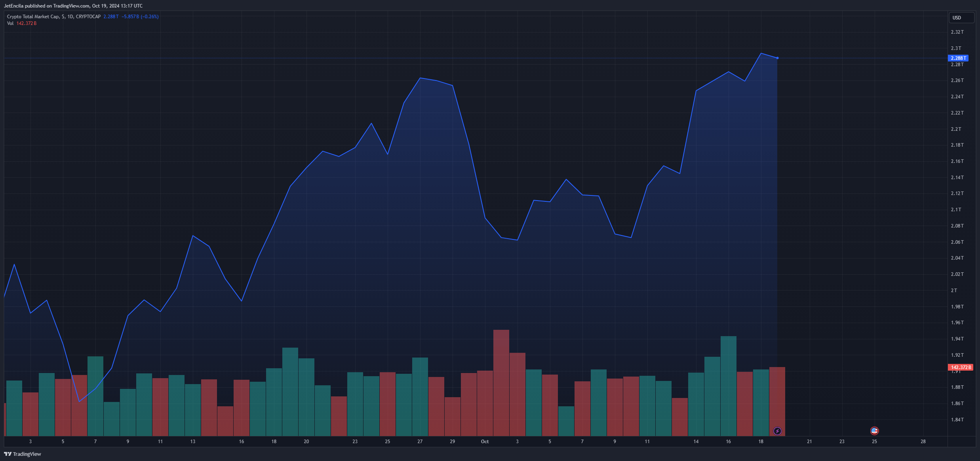The height and width of the screenshot is (461, 980).
Task: Click the 2.32T price axis label
Action: pyautogui.click(x=957, y=32)
